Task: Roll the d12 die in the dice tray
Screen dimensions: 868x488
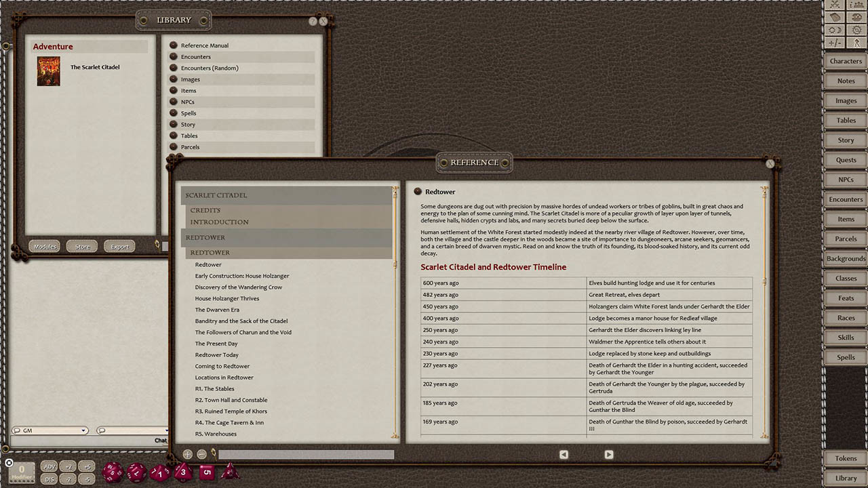Action: coord(136,472)
